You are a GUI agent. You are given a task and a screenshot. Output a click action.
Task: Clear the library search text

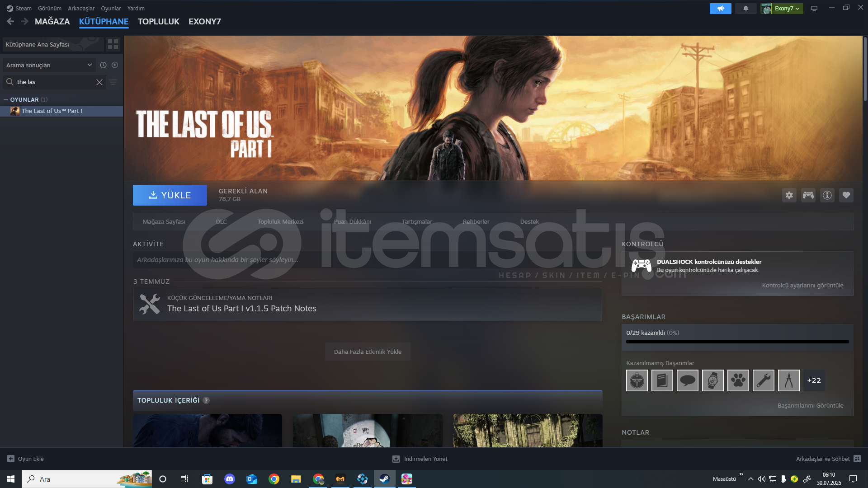click(x=99, y=82)
